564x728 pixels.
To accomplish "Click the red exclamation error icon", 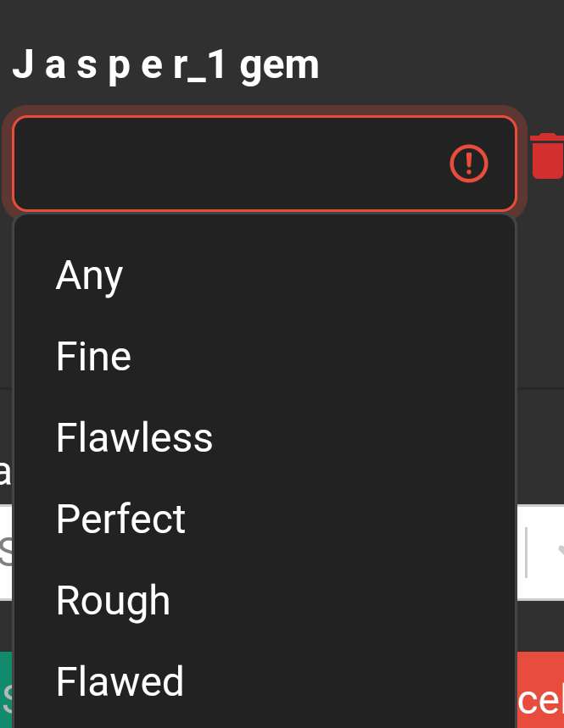I will [x=468, y=163].
